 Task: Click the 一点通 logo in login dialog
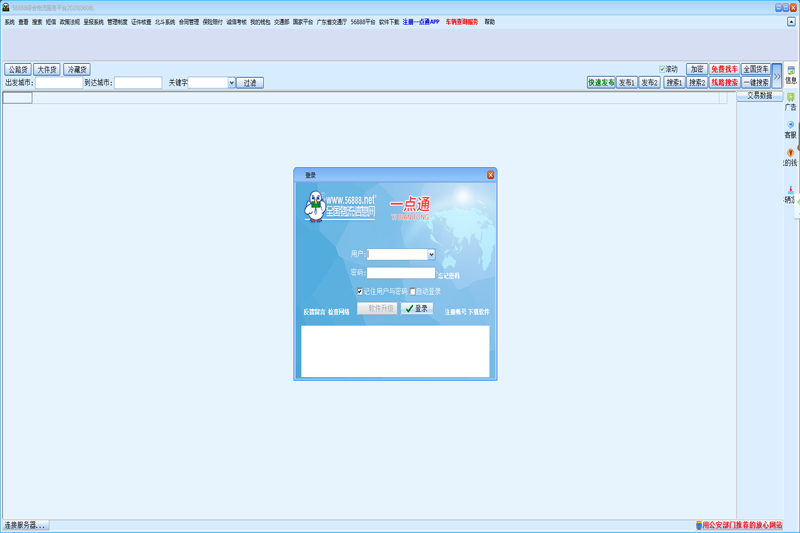pos(410,209)
